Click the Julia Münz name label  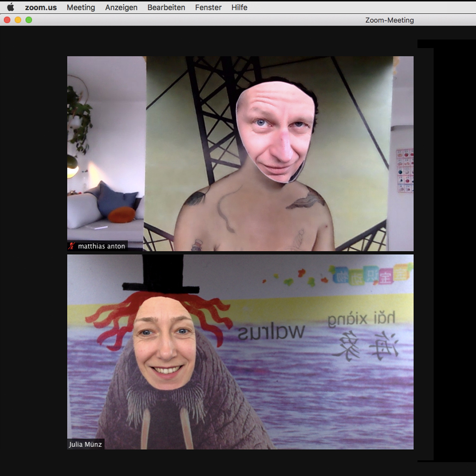pyautogui.click(x=86, y=445)
